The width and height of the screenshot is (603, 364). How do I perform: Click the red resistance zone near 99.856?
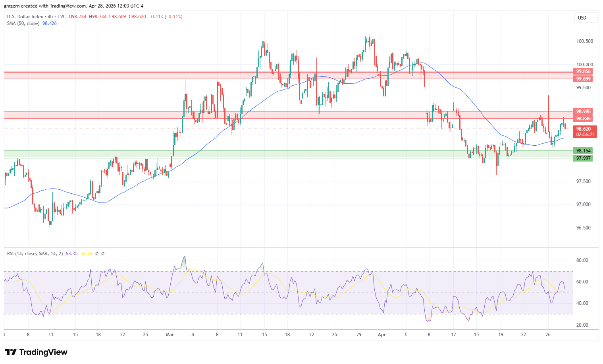(x=288, y=75)
